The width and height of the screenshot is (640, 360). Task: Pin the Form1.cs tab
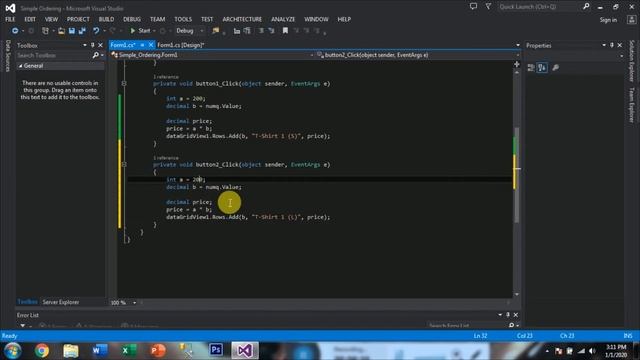click(142, 45)
